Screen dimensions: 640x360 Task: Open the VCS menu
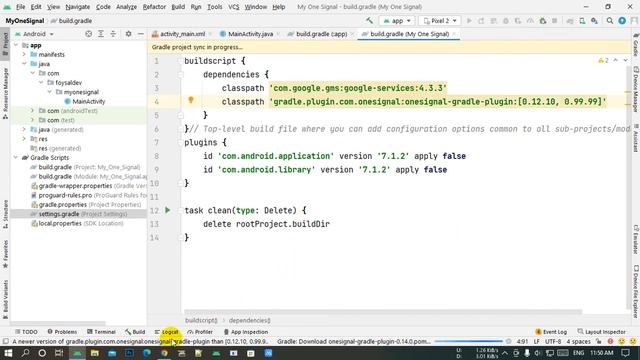click(233, 7)
